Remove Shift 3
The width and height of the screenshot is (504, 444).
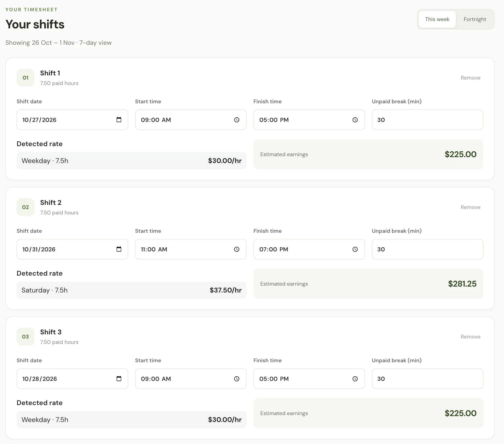click(470, 337)
